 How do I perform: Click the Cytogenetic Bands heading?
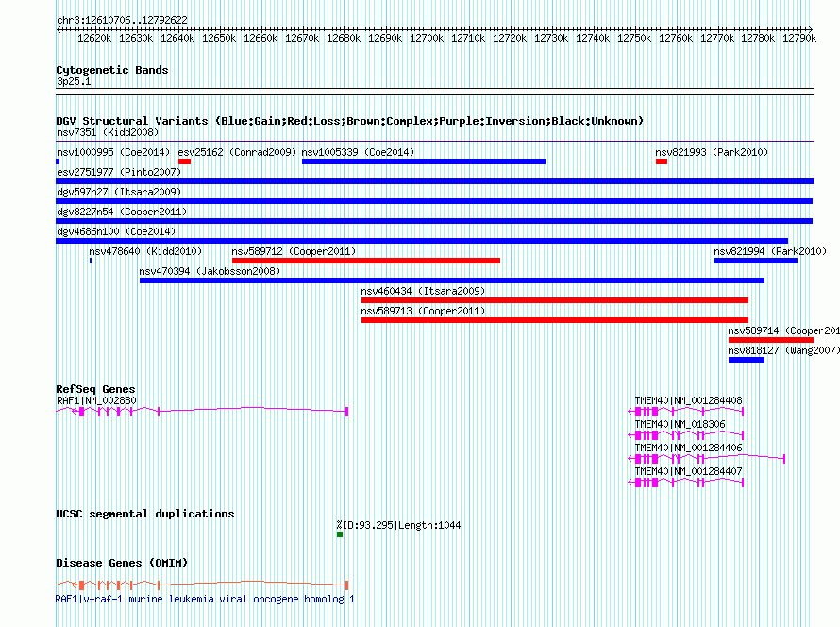tap(112, 70)
